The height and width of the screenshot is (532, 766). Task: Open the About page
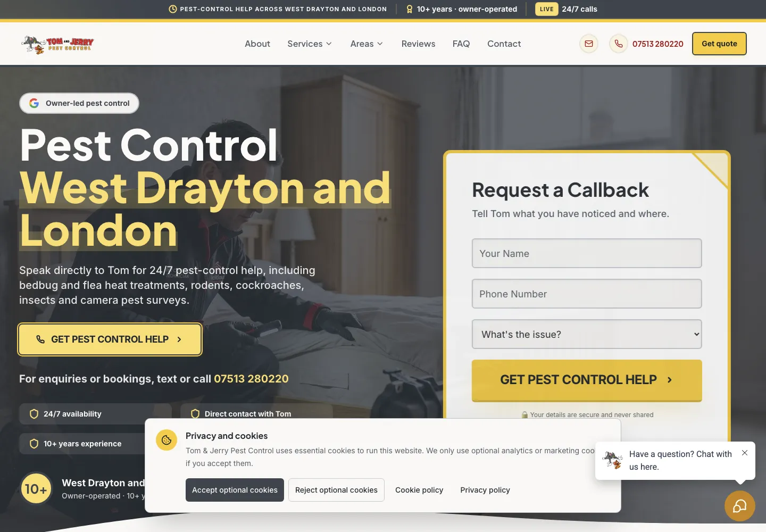[x=257, y=44]
